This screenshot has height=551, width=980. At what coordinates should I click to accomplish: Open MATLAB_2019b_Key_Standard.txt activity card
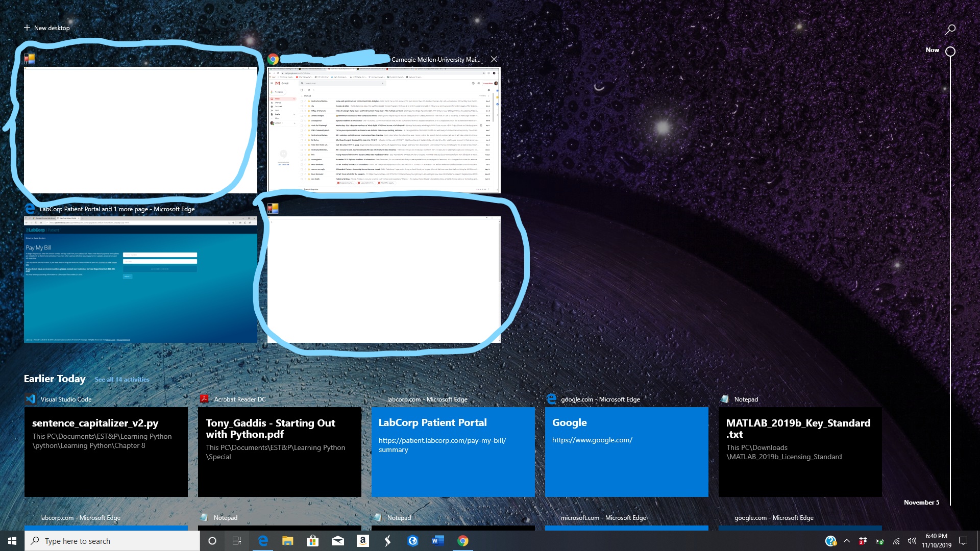point(800,452)
